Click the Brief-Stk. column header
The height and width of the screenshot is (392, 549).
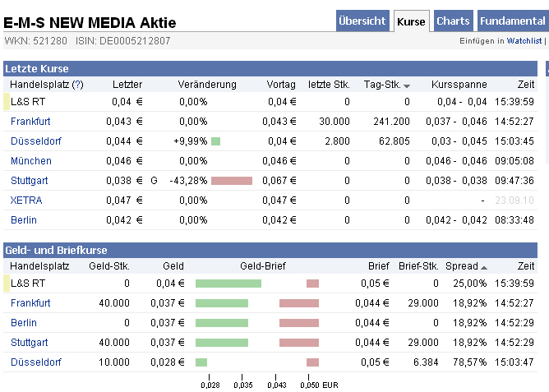(x=418, y=266)
